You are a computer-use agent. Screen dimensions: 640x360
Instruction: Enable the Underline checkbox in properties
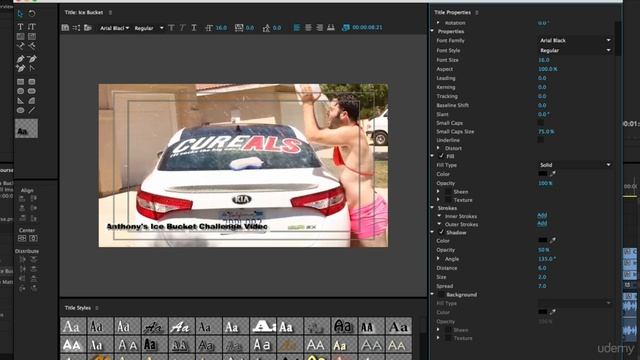click(540, 140)
